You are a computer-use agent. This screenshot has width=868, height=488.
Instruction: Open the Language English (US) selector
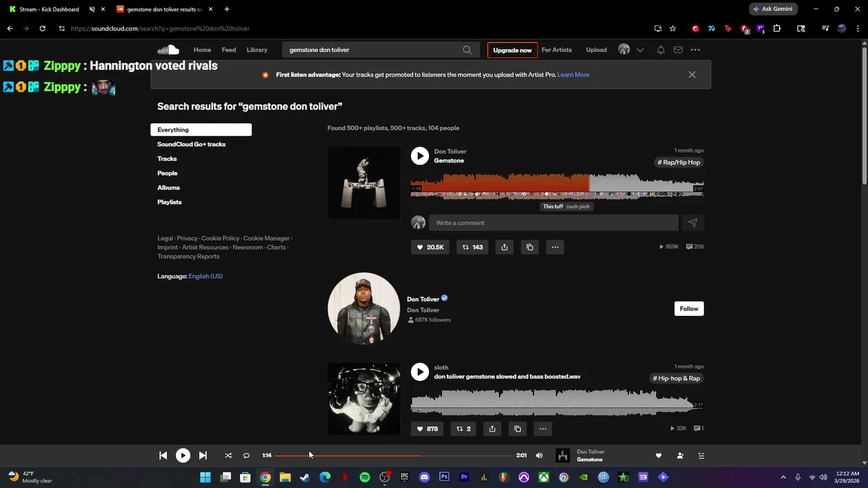205,276
